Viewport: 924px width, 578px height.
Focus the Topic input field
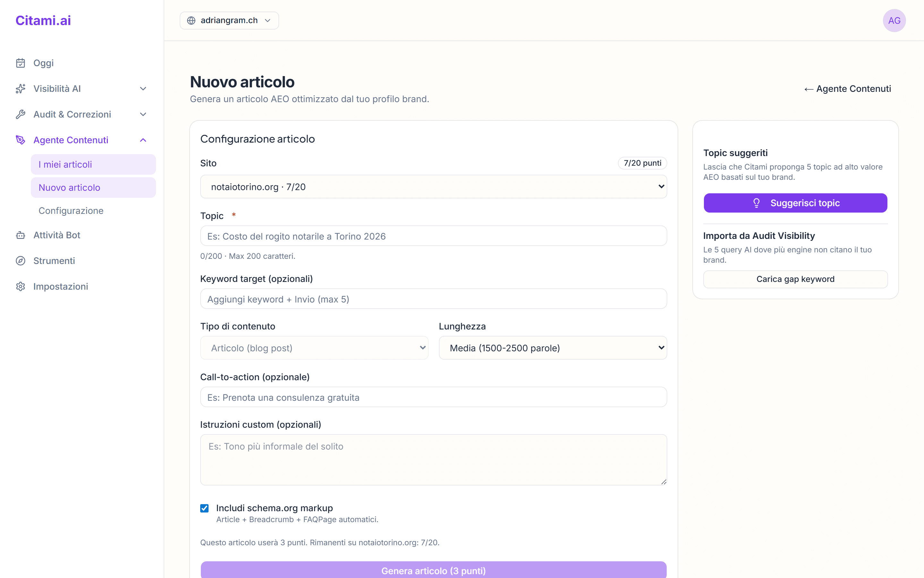[433, 236]
